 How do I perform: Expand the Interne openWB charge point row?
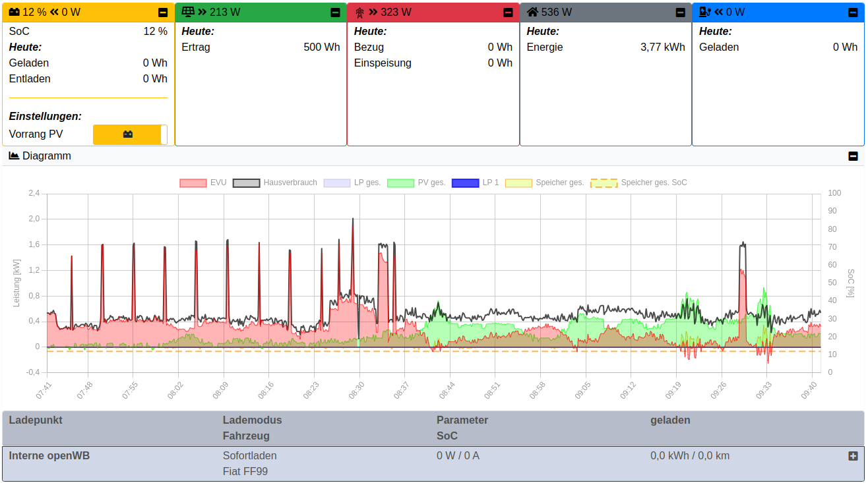click(853, 456)
